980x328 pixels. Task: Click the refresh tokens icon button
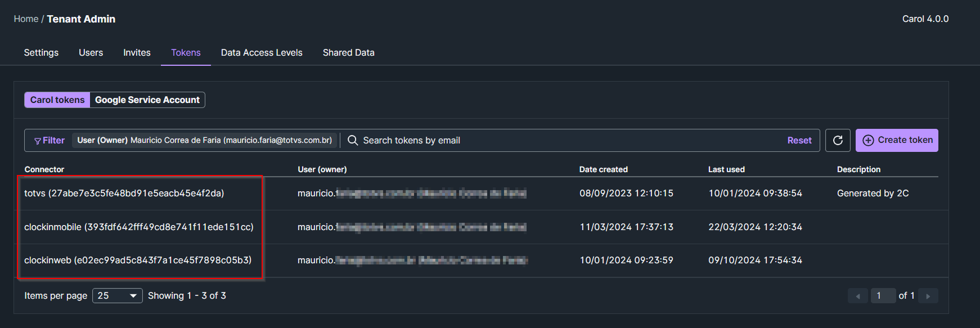click(x=837, y=140)
